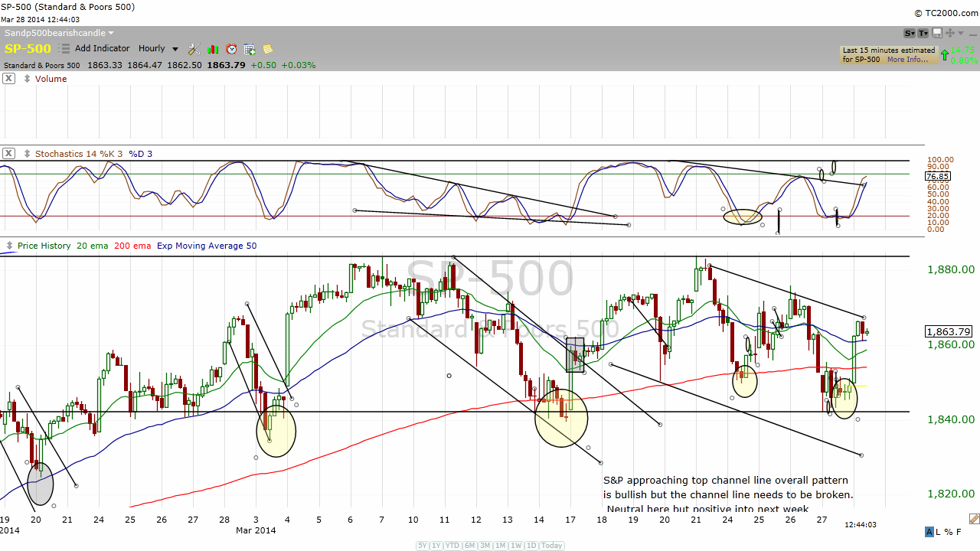Click the 76.85 stochastic value tag
Viewport: 980px width, 551px height.
(938, 176)
